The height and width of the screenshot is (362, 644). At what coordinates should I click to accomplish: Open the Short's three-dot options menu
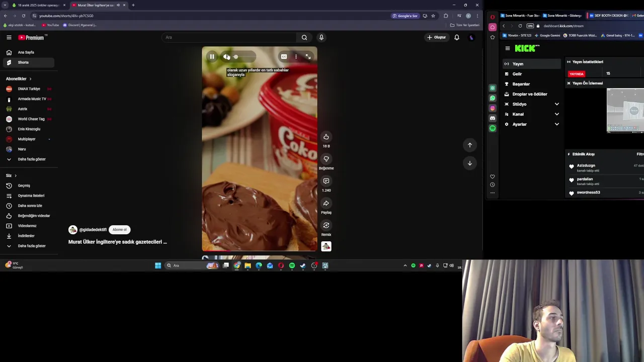296,57
